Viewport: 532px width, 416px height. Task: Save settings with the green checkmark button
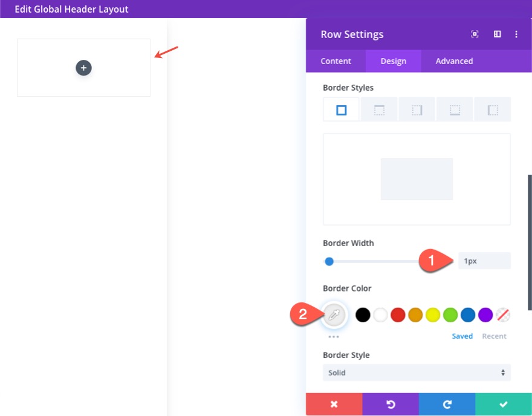(x=503, y=404)
